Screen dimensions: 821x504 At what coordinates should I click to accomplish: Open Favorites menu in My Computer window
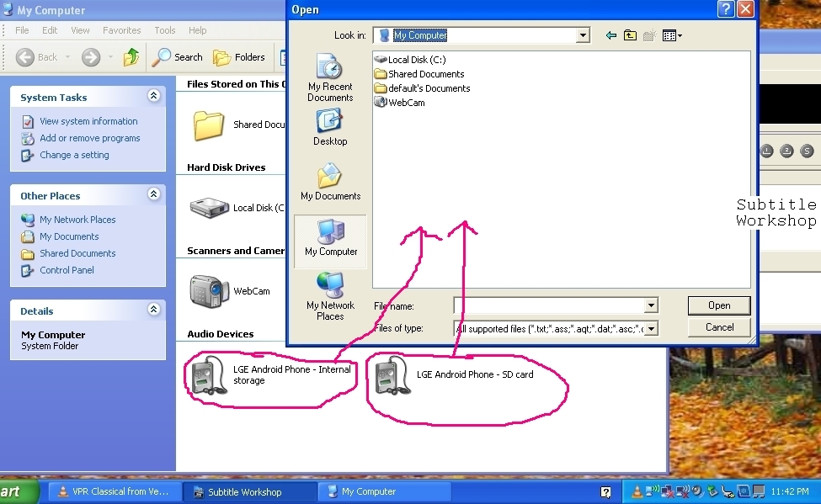point(121,30)
